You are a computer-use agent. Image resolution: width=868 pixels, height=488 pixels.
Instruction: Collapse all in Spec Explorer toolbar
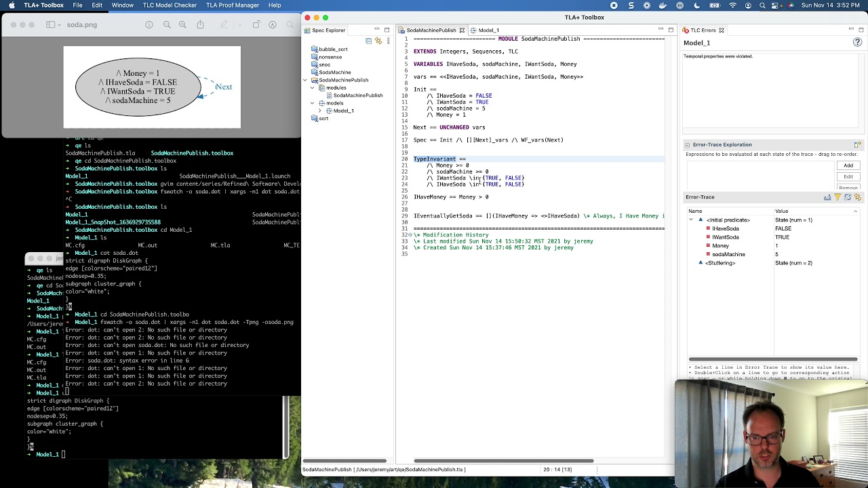[x=368, y=41]
